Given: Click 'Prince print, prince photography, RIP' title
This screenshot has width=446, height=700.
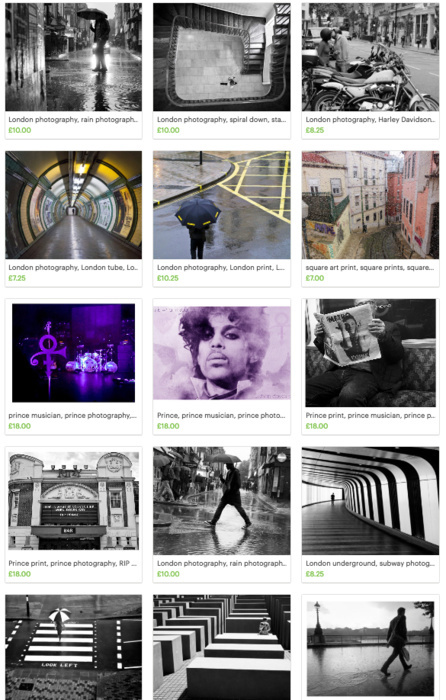Looking at the screenshot, I should pos(73,563).
